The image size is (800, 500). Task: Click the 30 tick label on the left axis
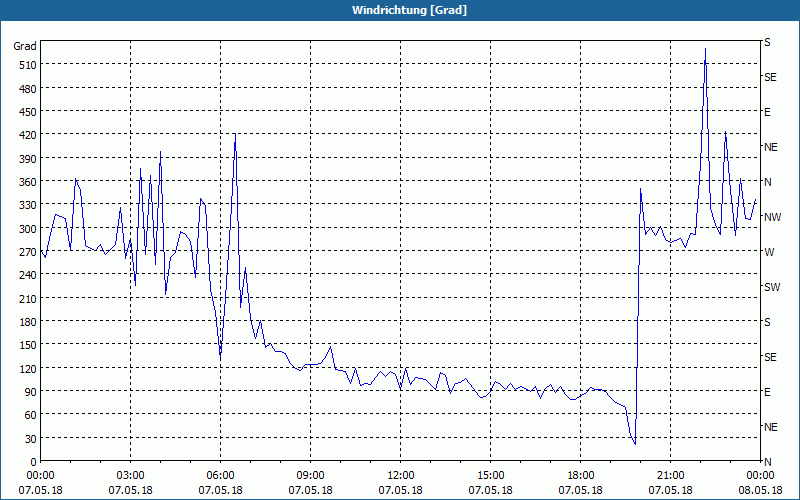[x=31, y=439]
